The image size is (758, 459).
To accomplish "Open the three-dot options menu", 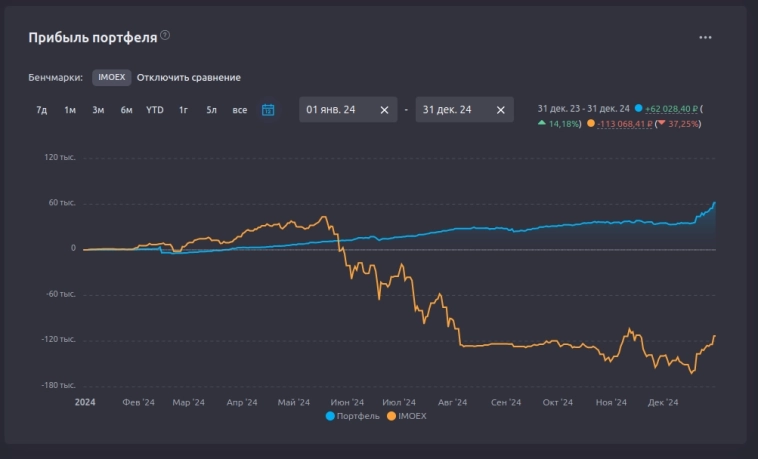I will pyautogui.click(x=705, y=37).
